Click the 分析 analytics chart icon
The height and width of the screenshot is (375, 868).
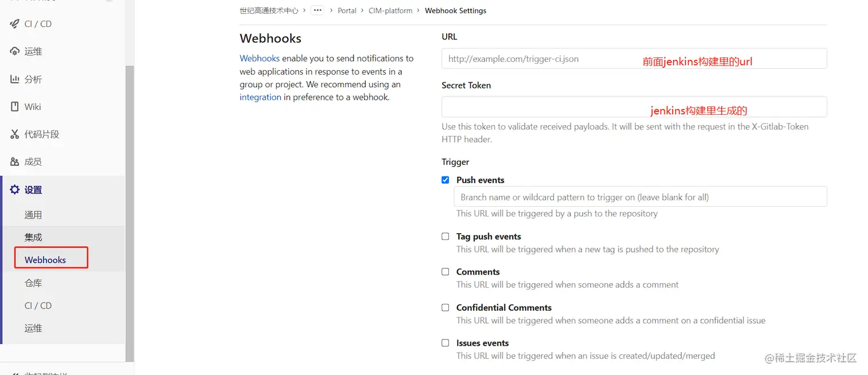click(x=15, y=79)
